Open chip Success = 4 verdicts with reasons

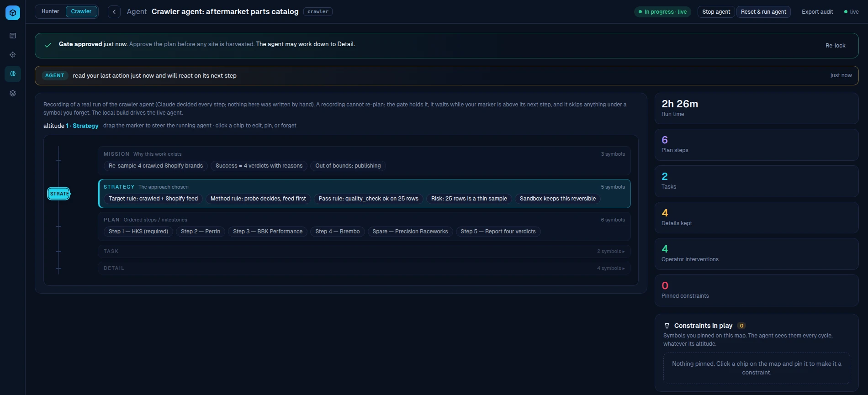259,166
